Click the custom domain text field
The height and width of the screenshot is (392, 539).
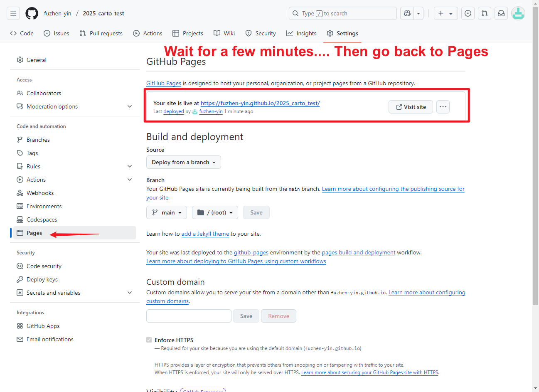pos(189,316)
